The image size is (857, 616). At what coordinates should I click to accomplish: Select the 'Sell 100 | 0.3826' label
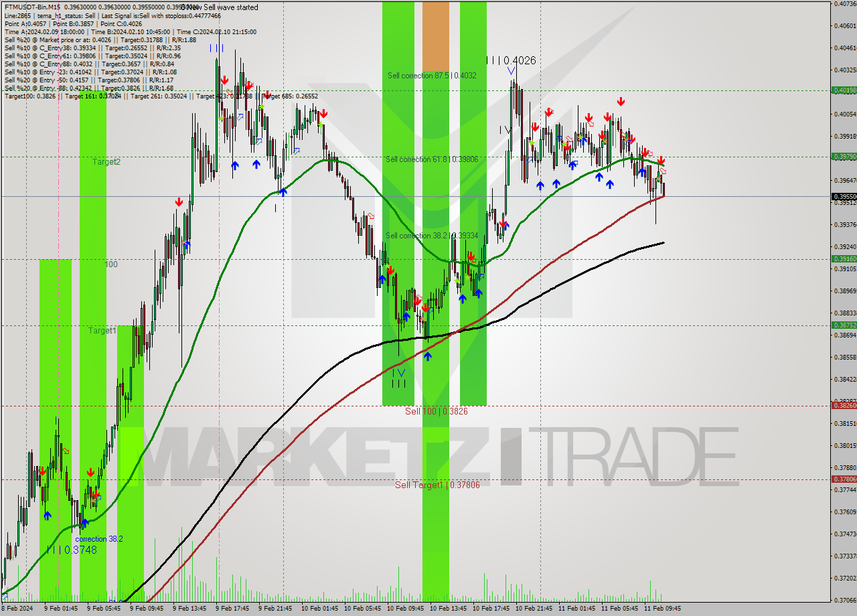coord(437,411)
